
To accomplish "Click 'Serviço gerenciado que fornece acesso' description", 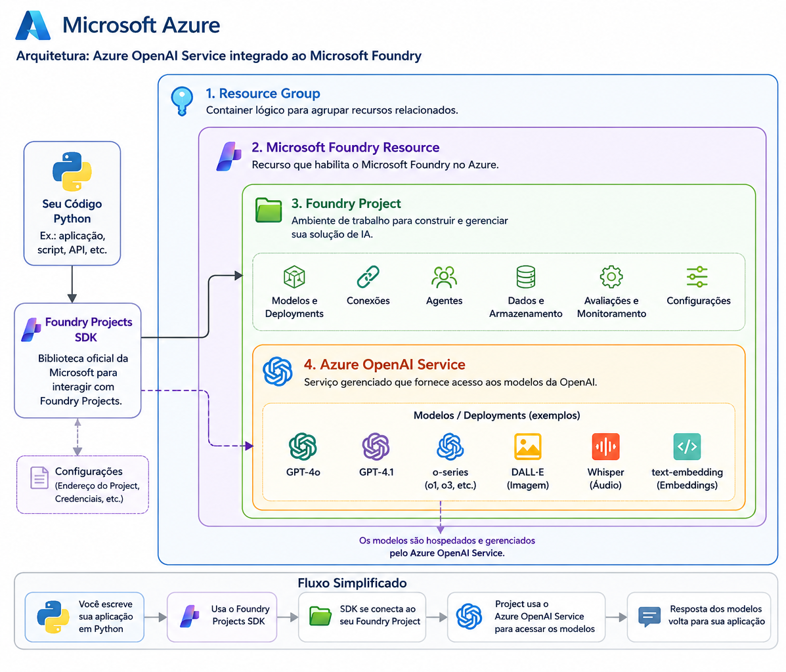I will pos(450,383).
